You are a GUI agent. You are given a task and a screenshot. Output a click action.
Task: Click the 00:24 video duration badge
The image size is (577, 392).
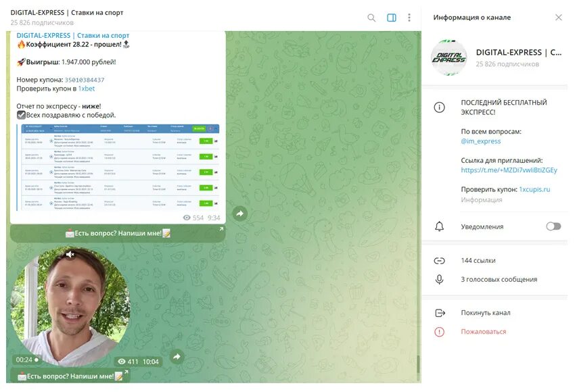pyautogui.click(x=27, y=360)
